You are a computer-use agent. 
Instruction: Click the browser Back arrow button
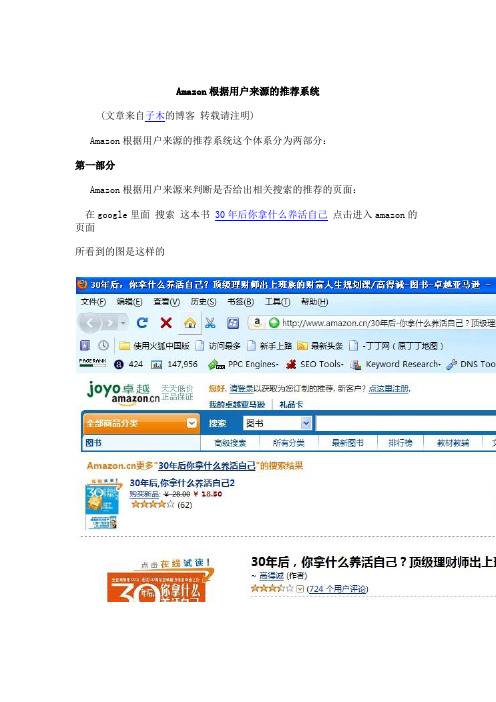[x=90, y=322]
